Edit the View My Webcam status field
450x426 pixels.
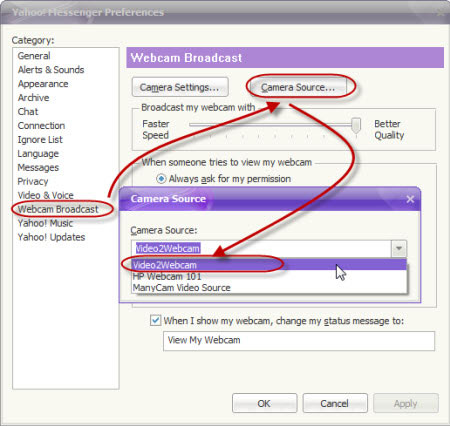click(299, 341)
